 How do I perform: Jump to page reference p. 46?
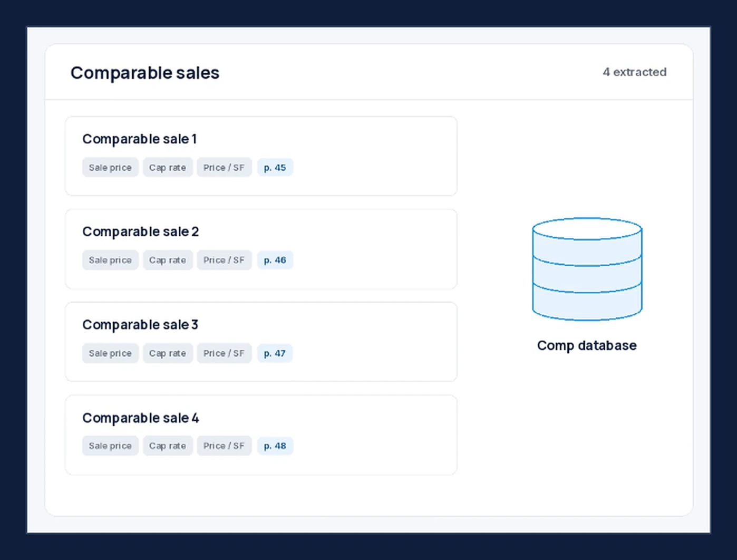pos(275,260)
